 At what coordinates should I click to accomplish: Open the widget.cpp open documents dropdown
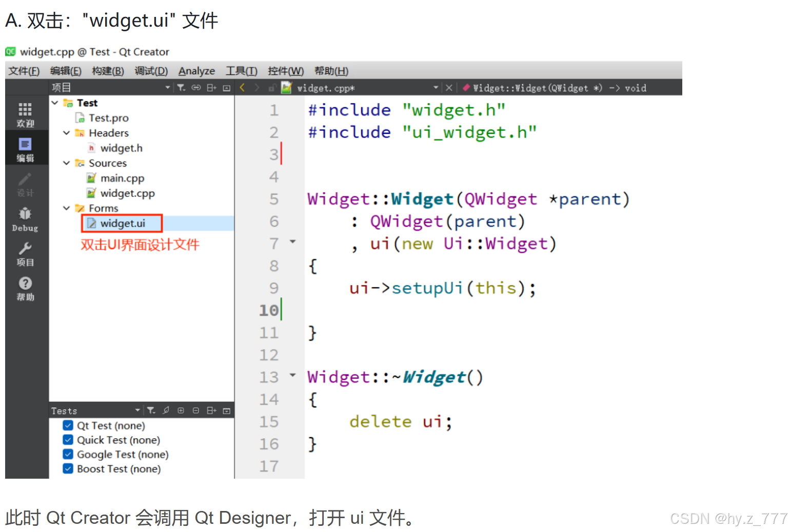tap(436, 88)
